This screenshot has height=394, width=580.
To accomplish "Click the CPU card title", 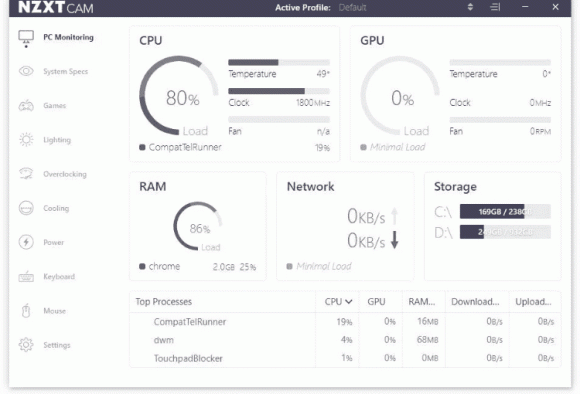I will coord(151,40).
